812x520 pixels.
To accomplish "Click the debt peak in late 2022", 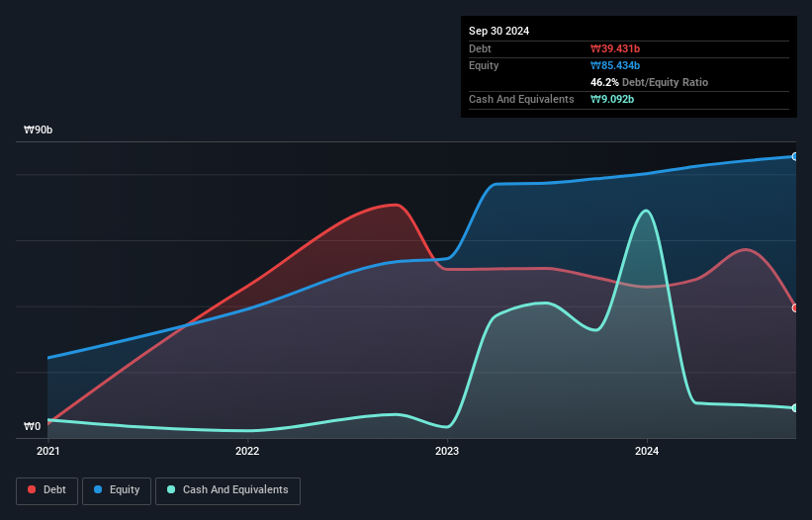I will (397, 205).
